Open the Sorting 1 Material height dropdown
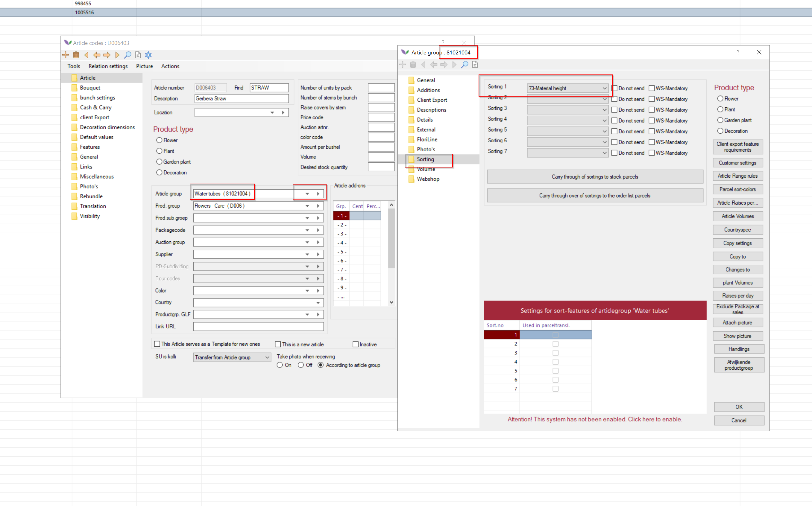Screen dimensions: 812x506 pos(604,88)
